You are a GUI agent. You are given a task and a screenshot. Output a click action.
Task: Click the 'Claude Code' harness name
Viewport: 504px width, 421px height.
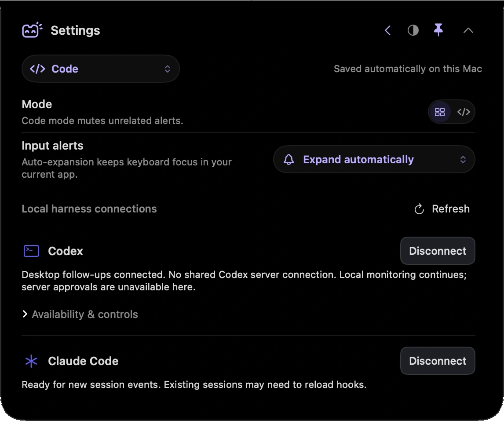(83, 361)
